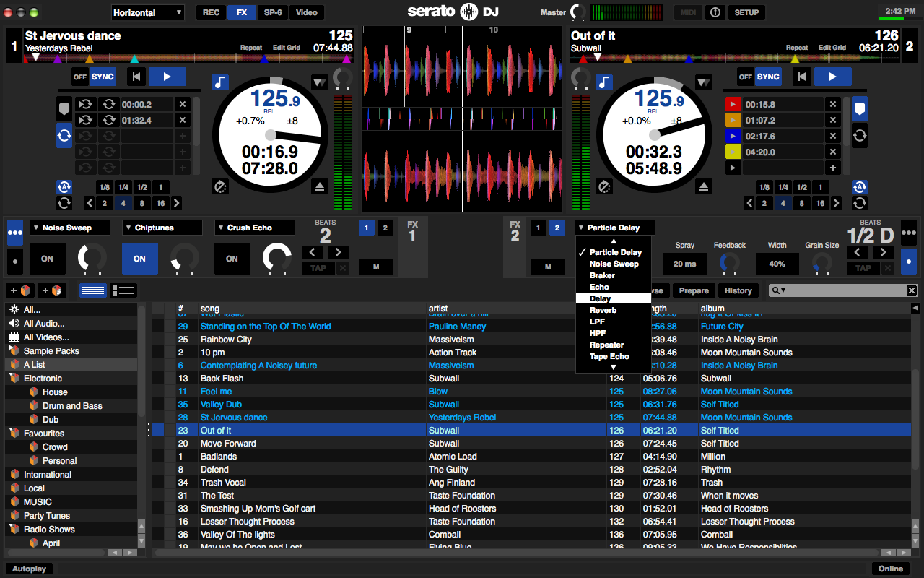Add new crate icon
The width and height of the screenshot is (924, 578).
click(19, 290)
